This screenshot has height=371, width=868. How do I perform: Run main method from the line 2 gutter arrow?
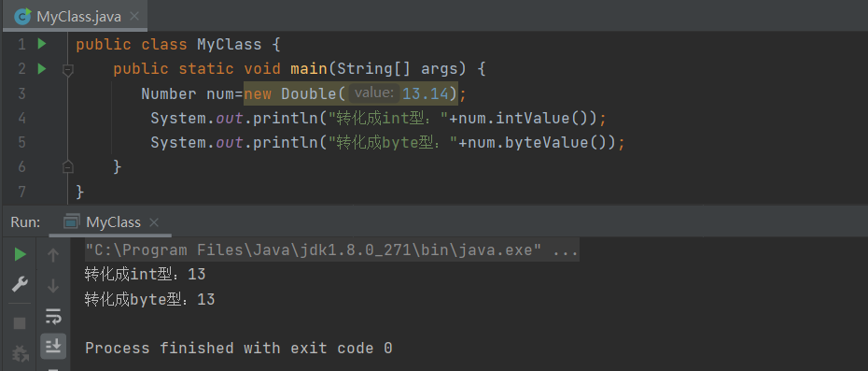point(42,69)
